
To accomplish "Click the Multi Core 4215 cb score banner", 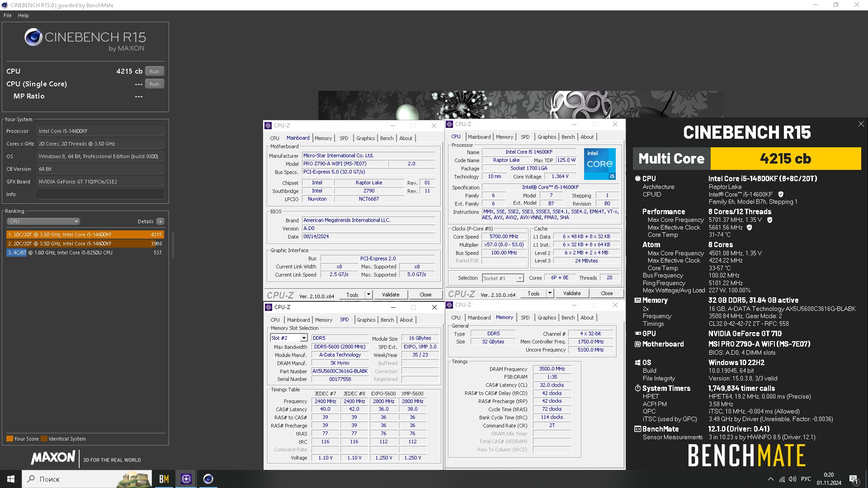I will tap(747, 159).
